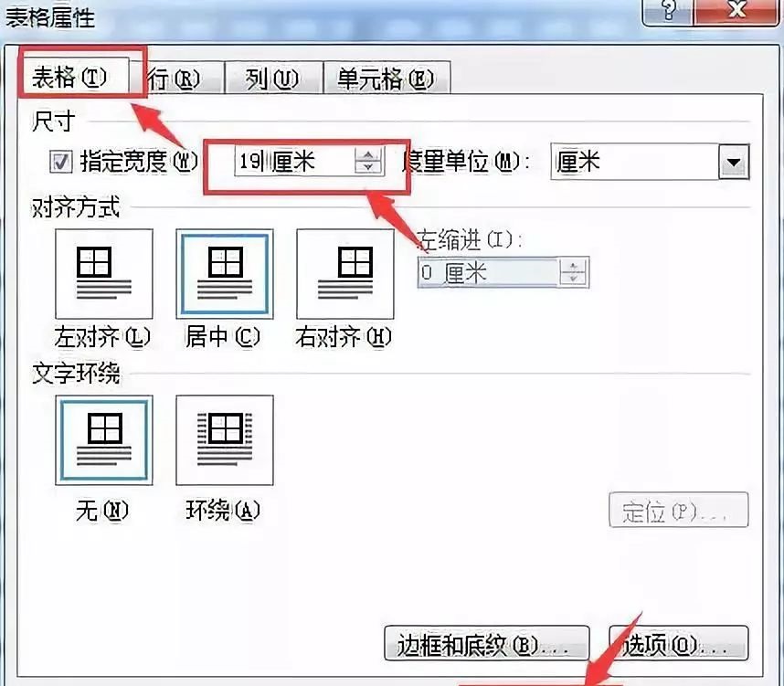Screen dimensions: 784x686
Task: Click the 无(N) label text
Action: click(102, 511)
